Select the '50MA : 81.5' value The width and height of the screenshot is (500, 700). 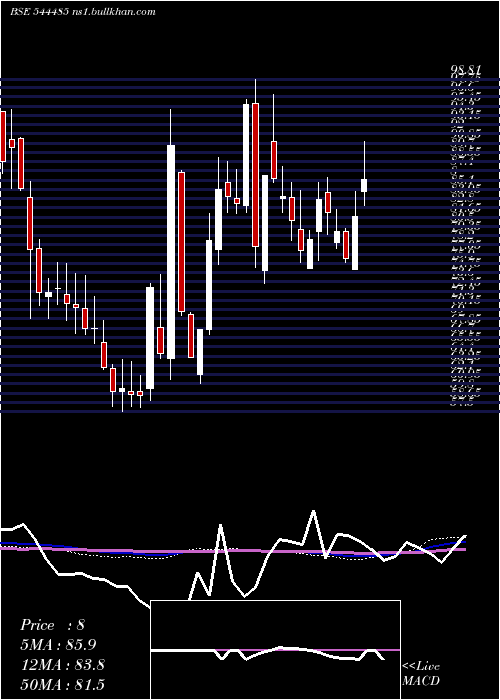[x=62, y=684]
